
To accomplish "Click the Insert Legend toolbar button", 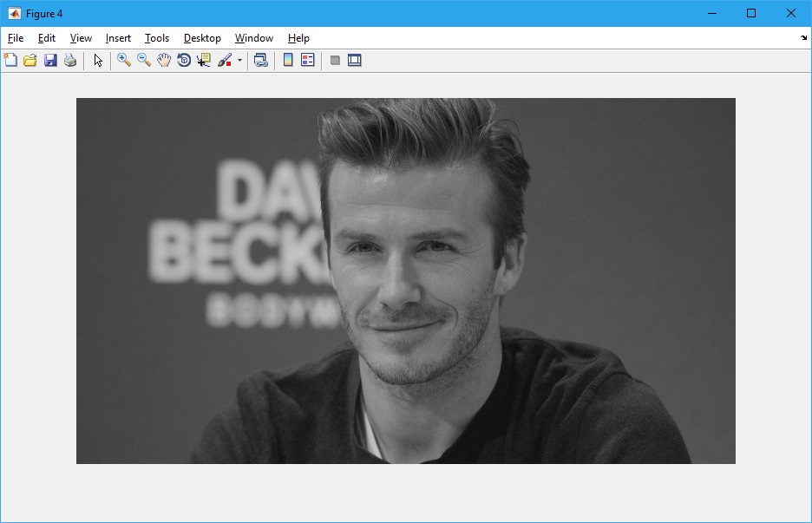I will [x=308, y=60].
